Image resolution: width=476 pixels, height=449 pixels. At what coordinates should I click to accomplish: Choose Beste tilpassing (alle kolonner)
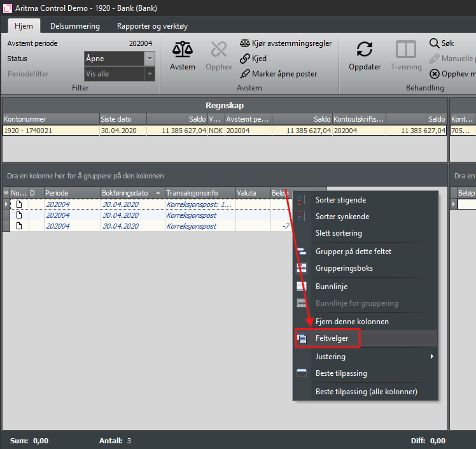tap(366, 392)
